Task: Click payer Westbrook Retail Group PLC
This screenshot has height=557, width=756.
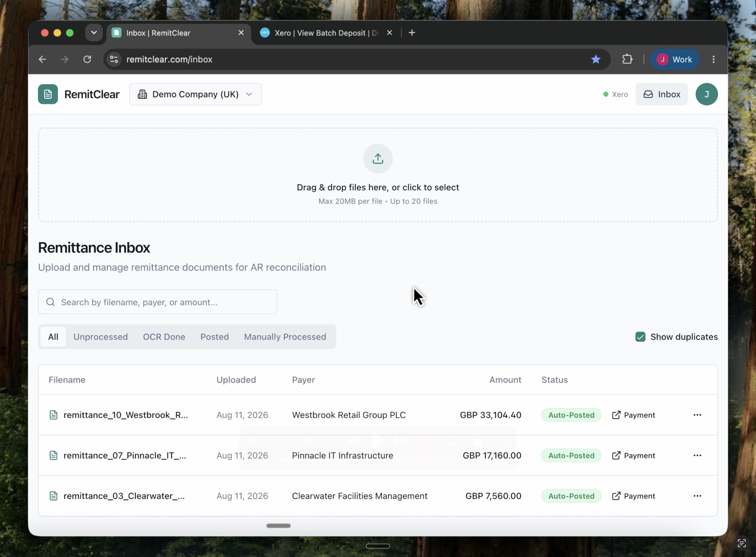Action: coord(349,415)
